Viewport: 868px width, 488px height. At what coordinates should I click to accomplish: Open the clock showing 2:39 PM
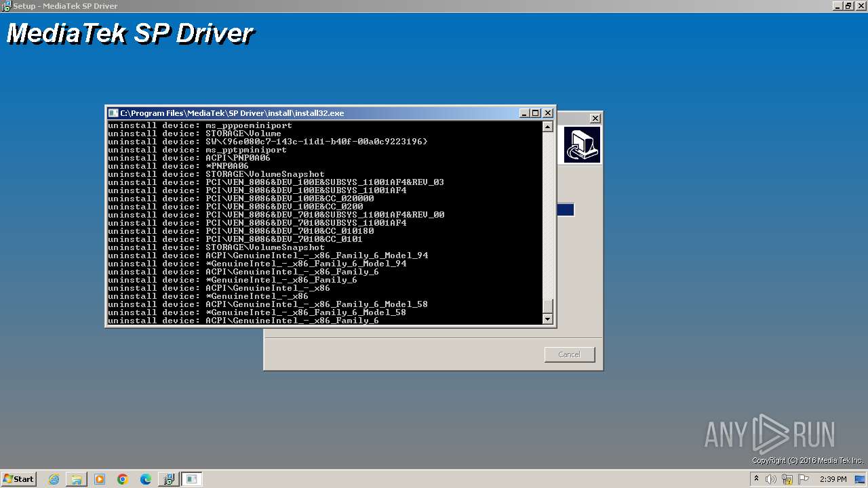coord(833,479)
